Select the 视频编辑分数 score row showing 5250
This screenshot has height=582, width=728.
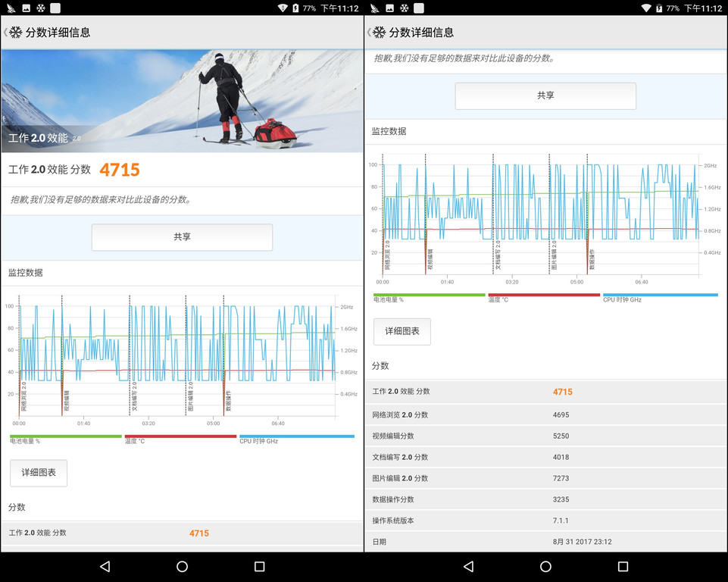coord(545,436)
